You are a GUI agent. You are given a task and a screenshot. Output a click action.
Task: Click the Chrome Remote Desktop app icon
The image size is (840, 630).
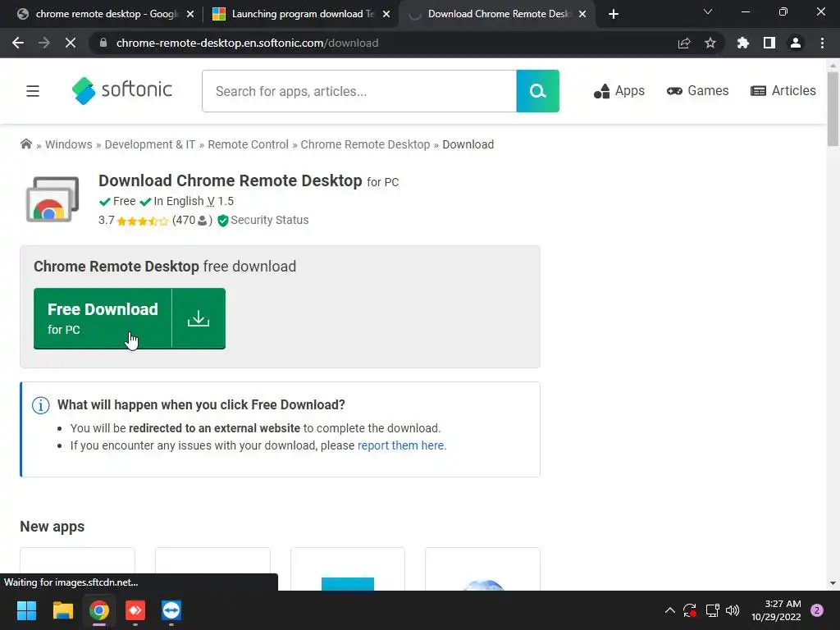pyautogui.click(x=52, y=199)
